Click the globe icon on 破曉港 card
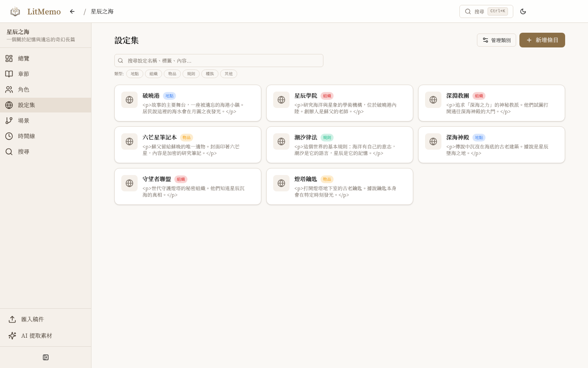The height and width of the screenshot is (368, 588). (x=129, y=100)
